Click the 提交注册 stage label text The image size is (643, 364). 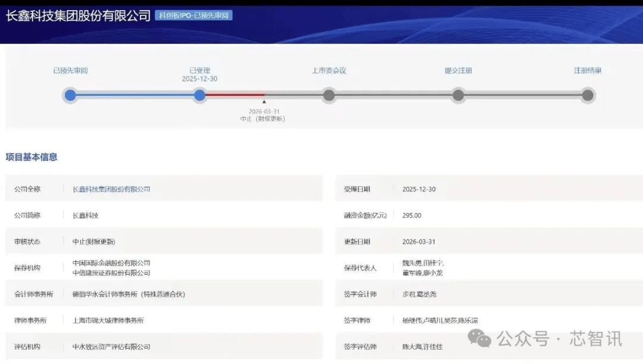(x=458, y=70)
